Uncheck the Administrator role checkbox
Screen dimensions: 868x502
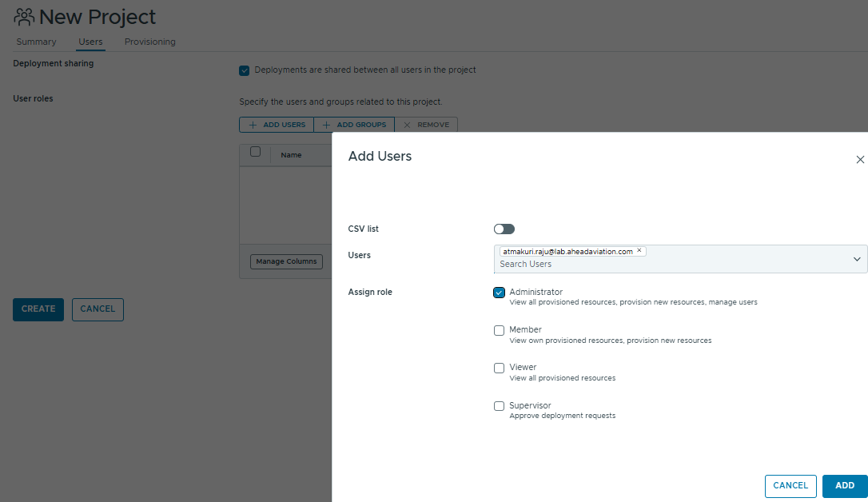(x=500, y=293)
